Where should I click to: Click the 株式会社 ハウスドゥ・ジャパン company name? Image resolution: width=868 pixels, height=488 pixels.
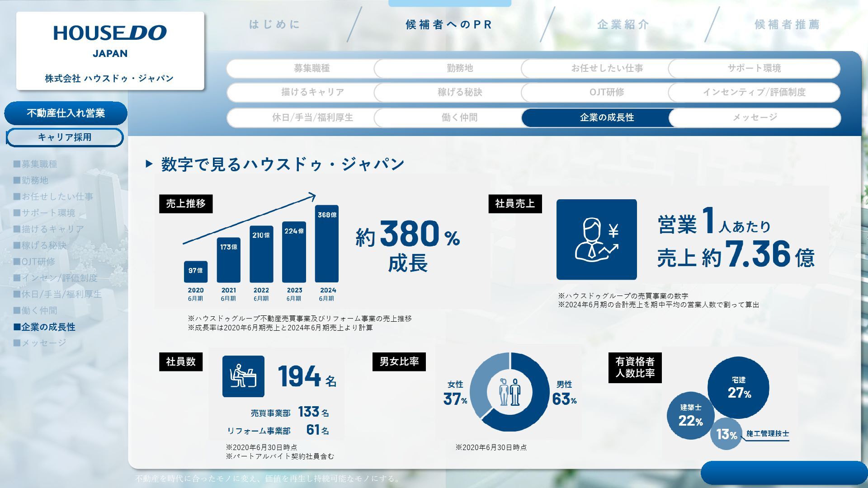pos(109,79)
